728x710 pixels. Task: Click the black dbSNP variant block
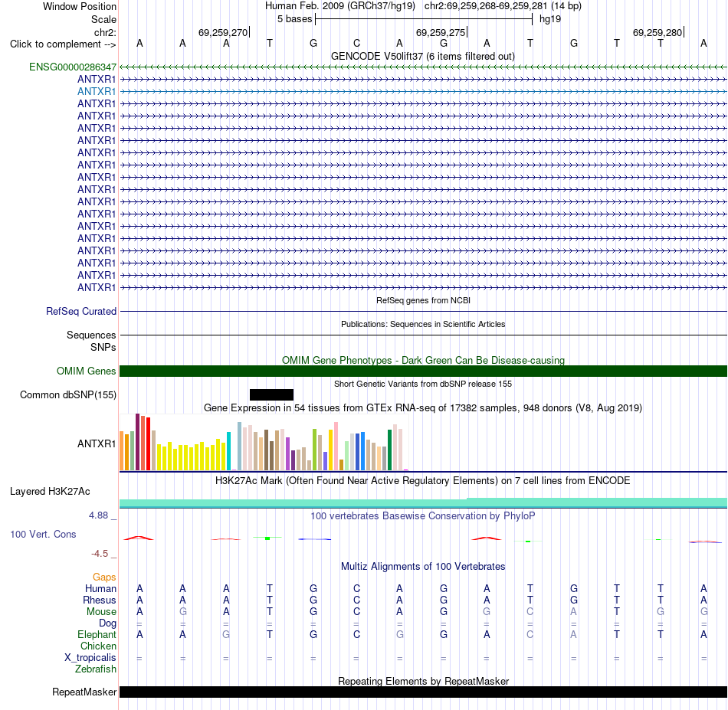click(271, 395)
